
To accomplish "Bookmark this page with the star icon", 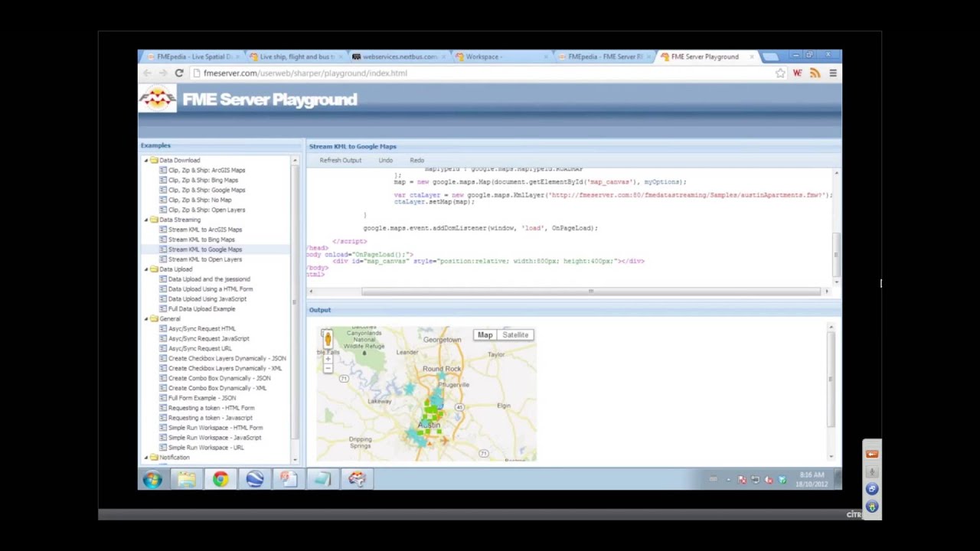I will coord(779,73).
